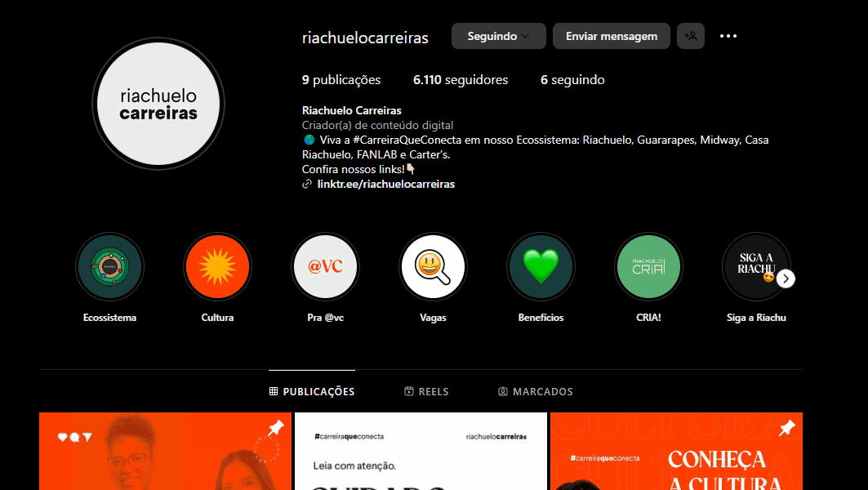Expand more highlights using the right arrow
868x490 pixels.
pos(785,278)
